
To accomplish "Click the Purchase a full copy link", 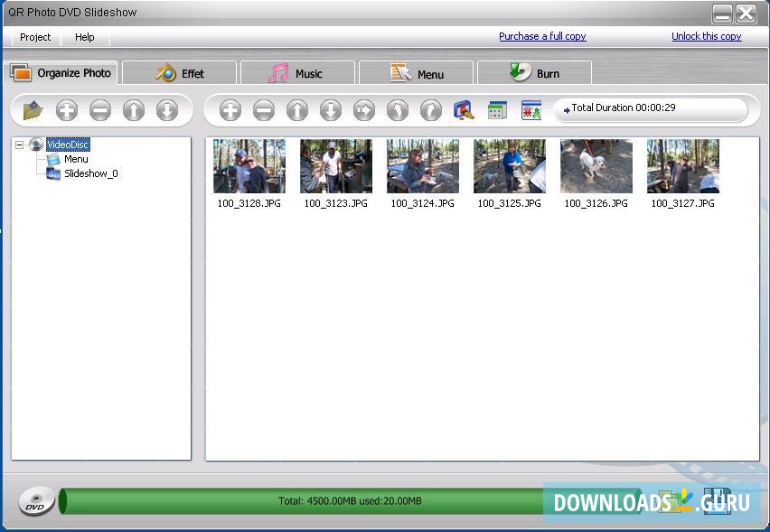I will 542,36.
